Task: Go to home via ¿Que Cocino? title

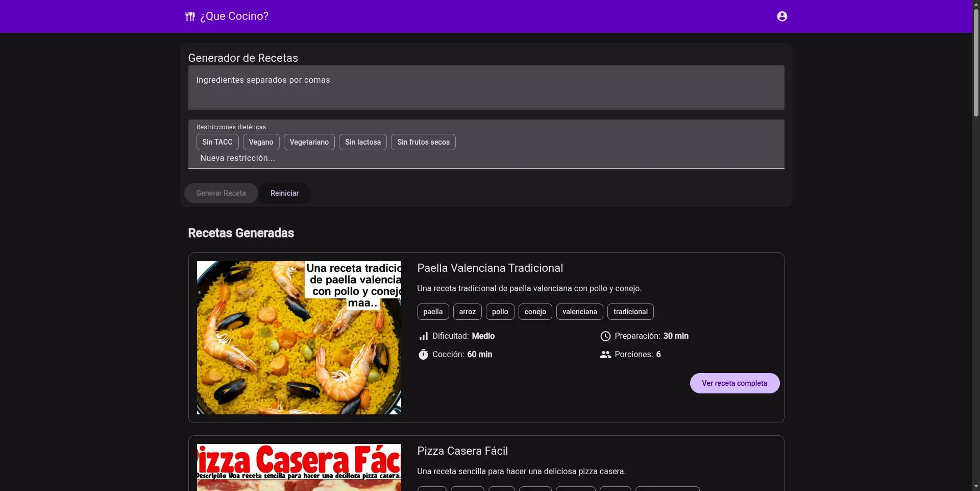Action: (x=234, y=16)
